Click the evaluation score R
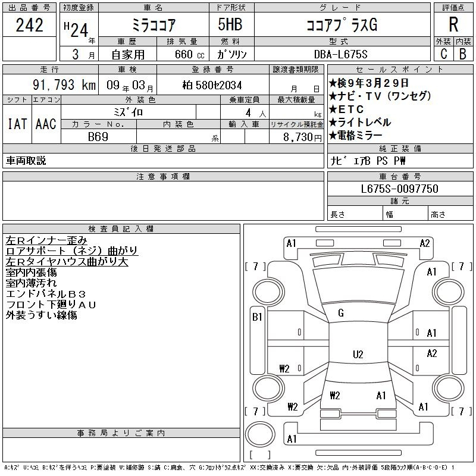Viewport: 476px width, 476px height. coord(453,24)
